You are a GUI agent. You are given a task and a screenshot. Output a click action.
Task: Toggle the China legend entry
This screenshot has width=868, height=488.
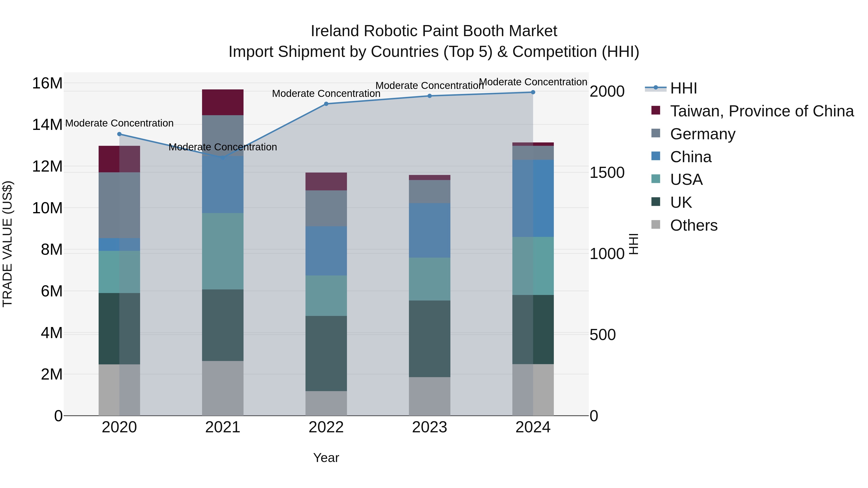point(681,157)
